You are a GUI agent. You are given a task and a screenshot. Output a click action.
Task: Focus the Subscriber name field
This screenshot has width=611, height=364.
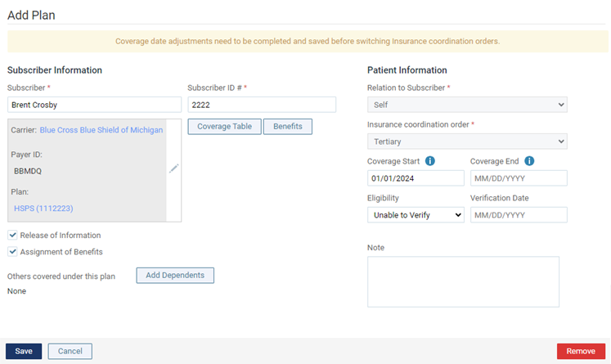pos(94,105)
